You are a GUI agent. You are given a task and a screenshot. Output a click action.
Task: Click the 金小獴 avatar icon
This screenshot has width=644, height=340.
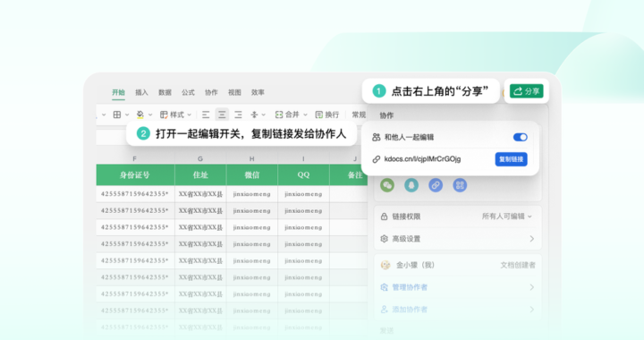(x=386, y=265)
